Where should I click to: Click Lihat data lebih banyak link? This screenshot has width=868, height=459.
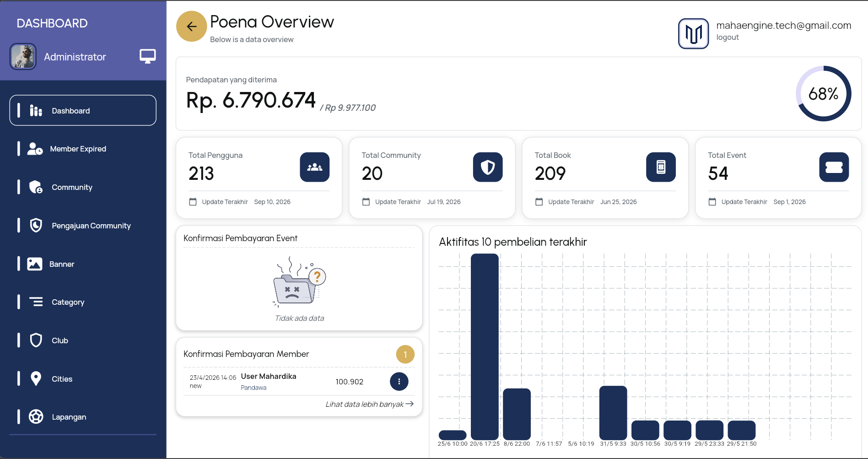pos(369,404)
